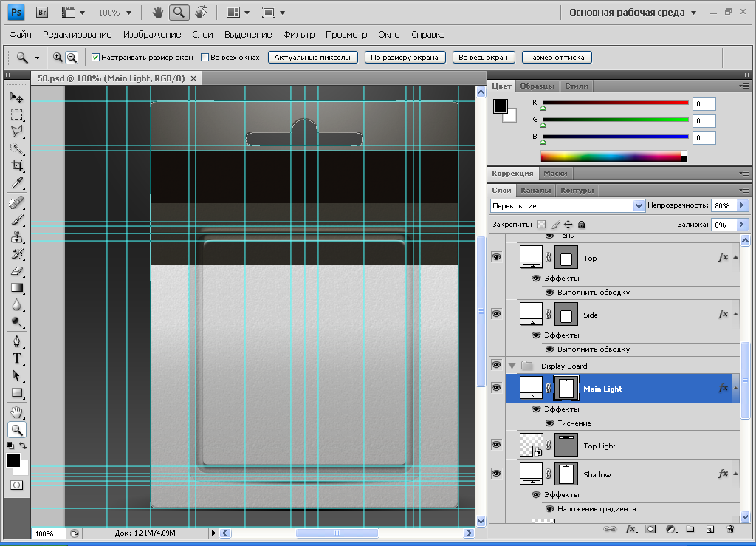The height and width of the screenshot is (546, 756).
Task: Select the Gradient tool
Action: click(16, 288)
